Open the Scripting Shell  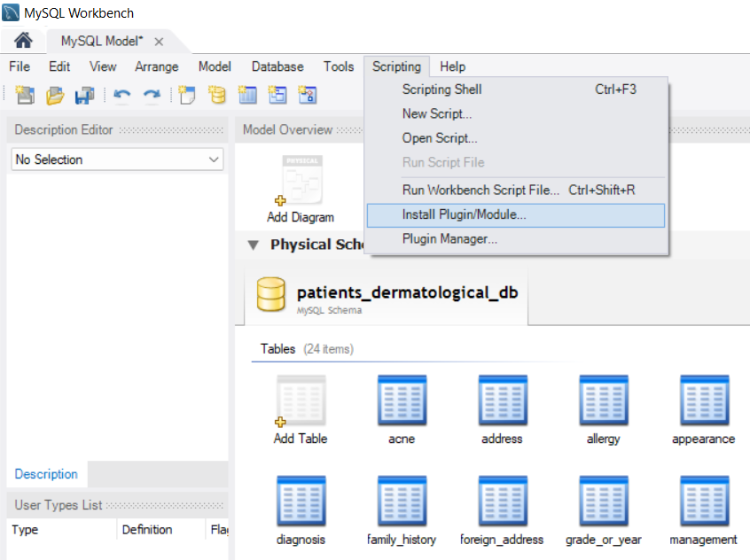[x=441, y=89]
